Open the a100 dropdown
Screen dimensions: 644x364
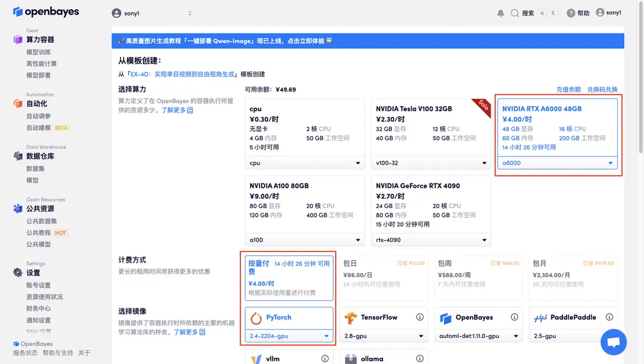[305, 240]
